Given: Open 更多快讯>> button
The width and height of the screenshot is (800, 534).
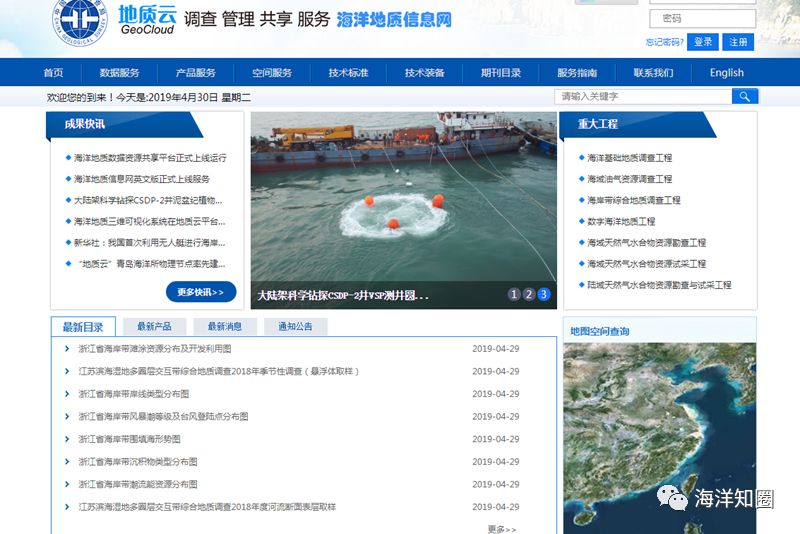Looking at the screenshot, I should [x=201, y=292].
